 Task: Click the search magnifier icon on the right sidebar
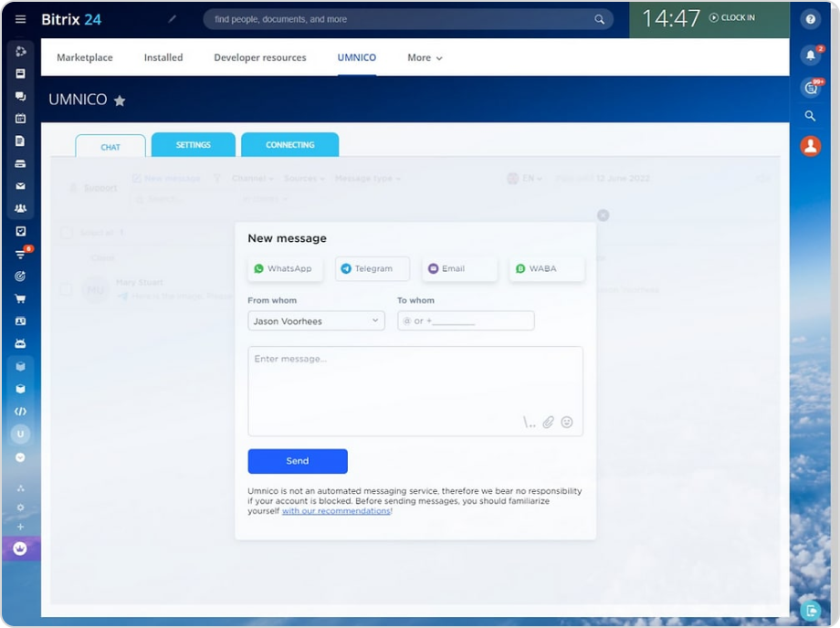tap(810, 116)
